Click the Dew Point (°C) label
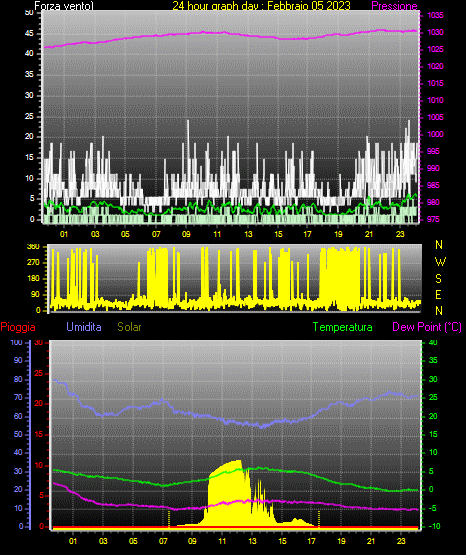Image resolution: width=466 pixels, height=555 pixels. click(427, 327)
